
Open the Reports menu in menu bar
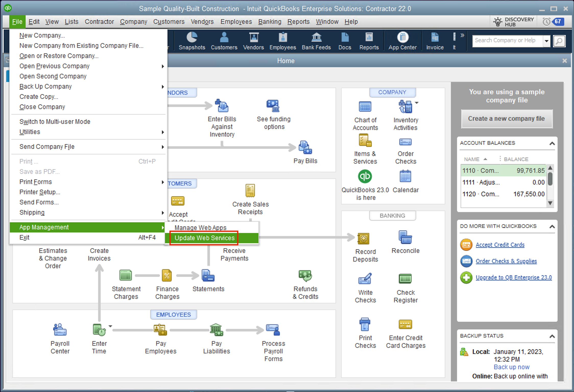[298, 22]
